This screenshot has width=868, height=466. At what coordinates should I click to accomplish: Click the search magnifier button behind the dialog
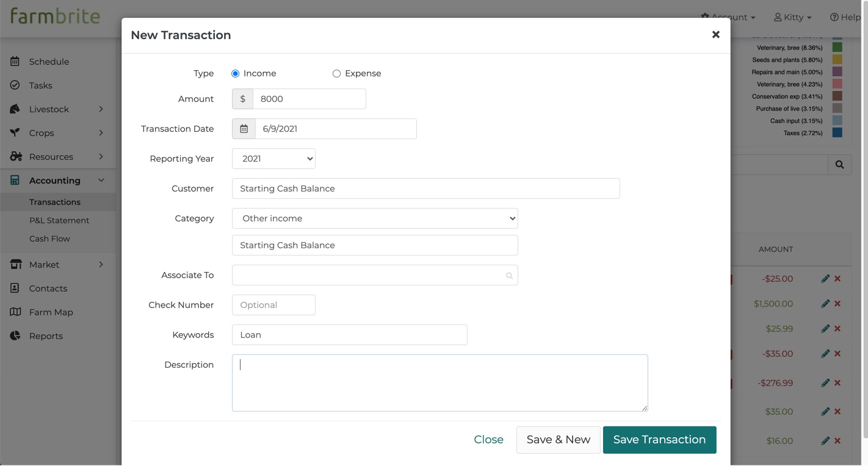[840, 165]
